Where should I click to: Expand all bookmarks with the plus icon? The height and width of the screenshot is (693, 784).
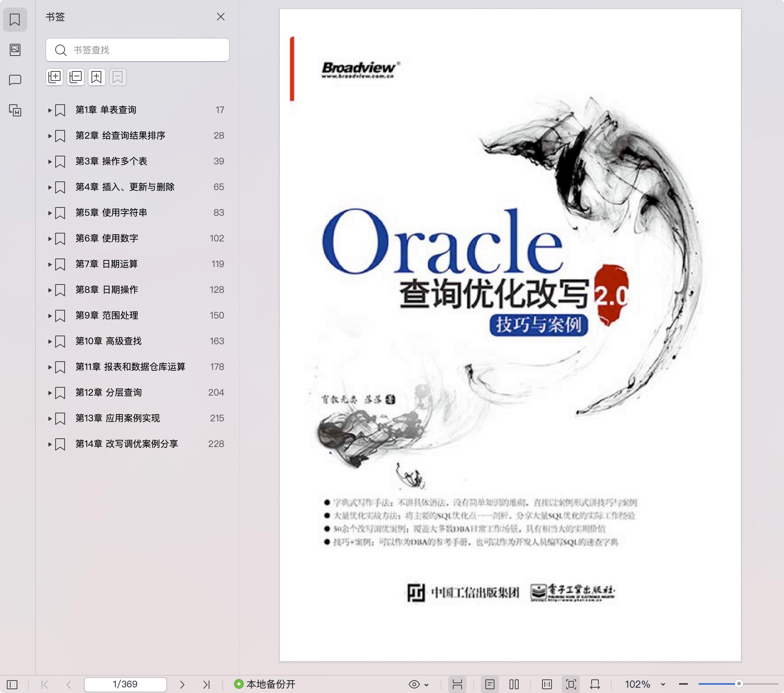point(54,77)
